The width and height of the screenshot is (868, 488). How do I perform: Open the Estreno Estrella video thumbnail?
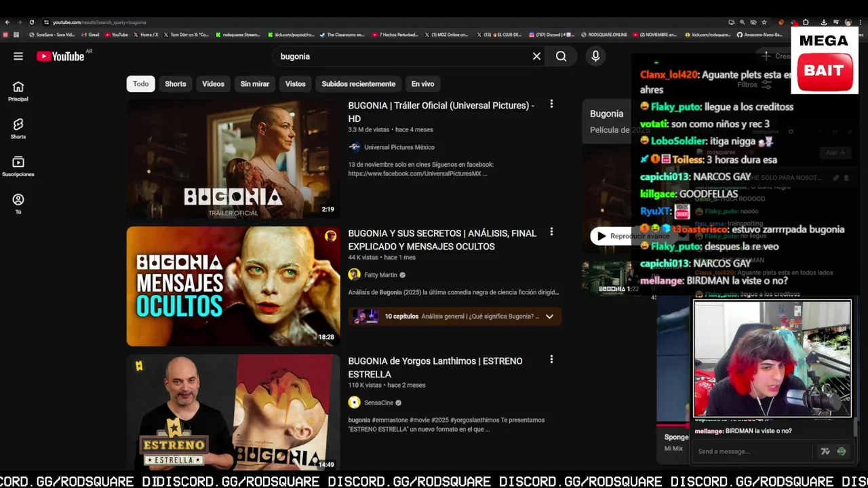(x=233, y=413)
